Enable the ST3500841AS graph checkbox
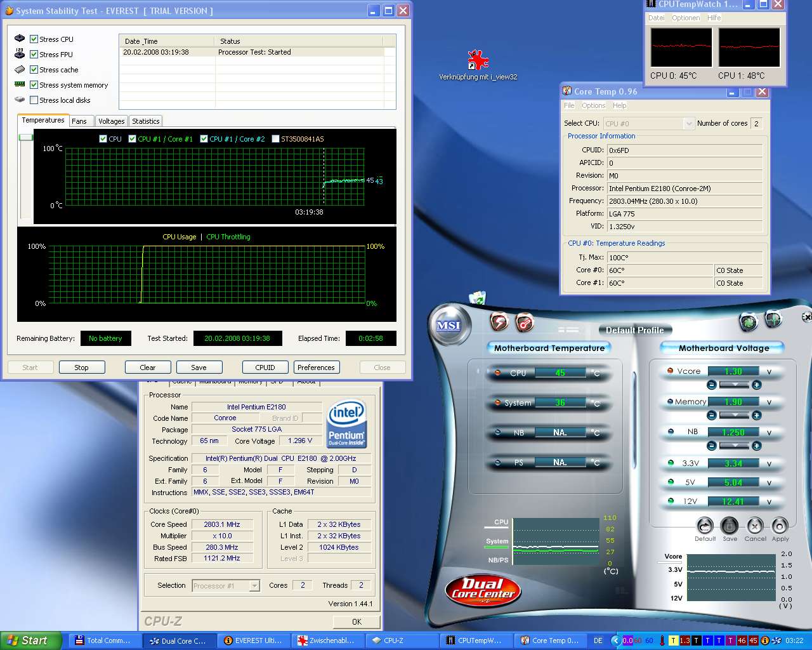Screen dimensions: 812x650 (276, 139)
